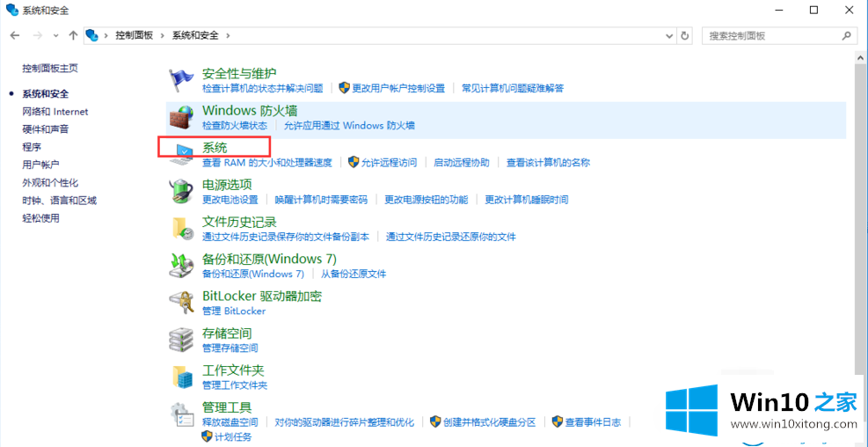Open the Windows 防火墙 heading link
The height and width of the screenshot is (447, 868).
[x=250, y=111]
